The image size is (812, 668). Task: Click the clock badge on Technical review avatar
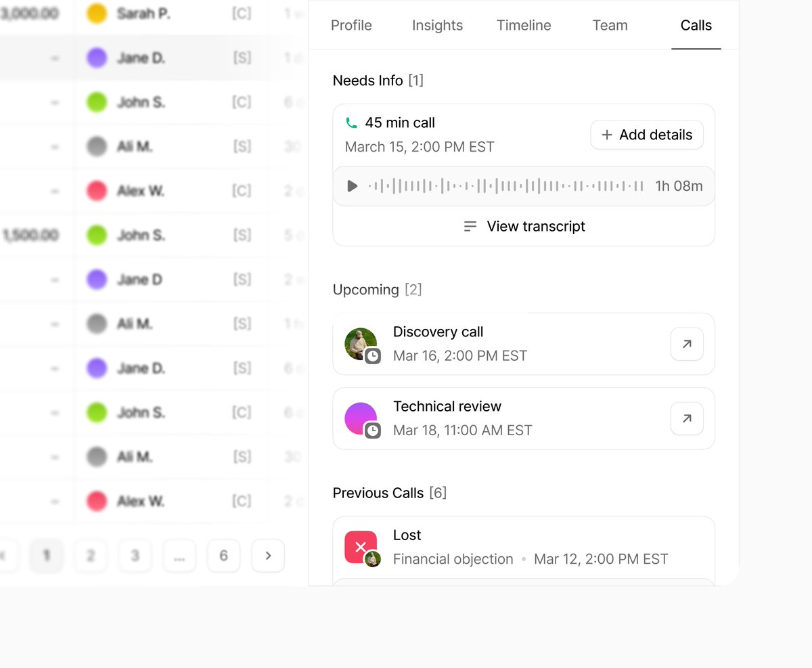(373, 430)
